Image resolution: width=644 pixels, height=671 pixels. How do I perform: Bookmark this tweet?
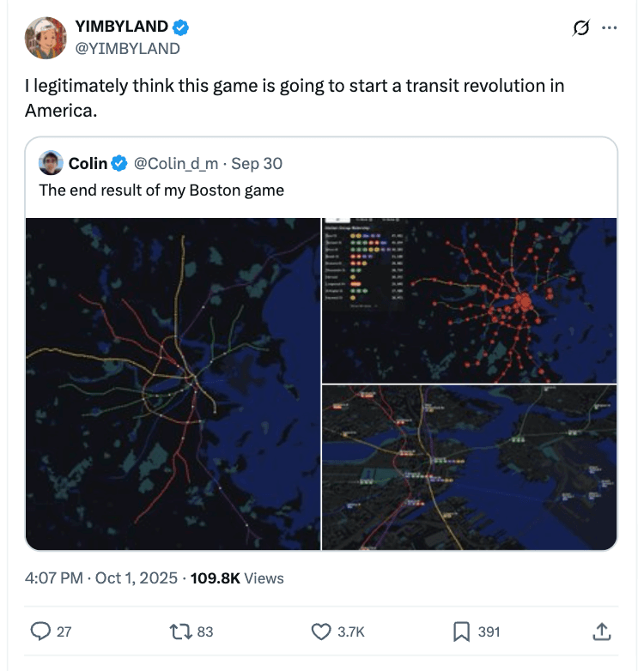point(460,632)
